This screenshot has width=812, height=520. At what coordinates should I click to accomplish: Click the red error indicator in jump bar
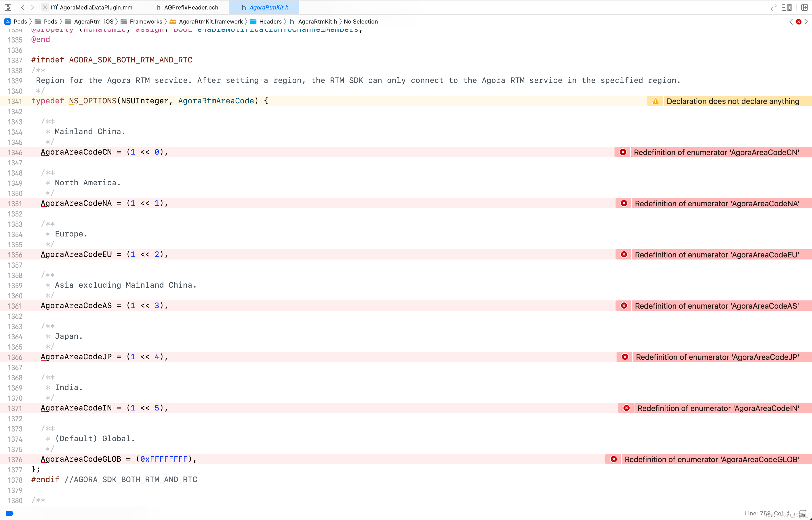coord(798,21)
